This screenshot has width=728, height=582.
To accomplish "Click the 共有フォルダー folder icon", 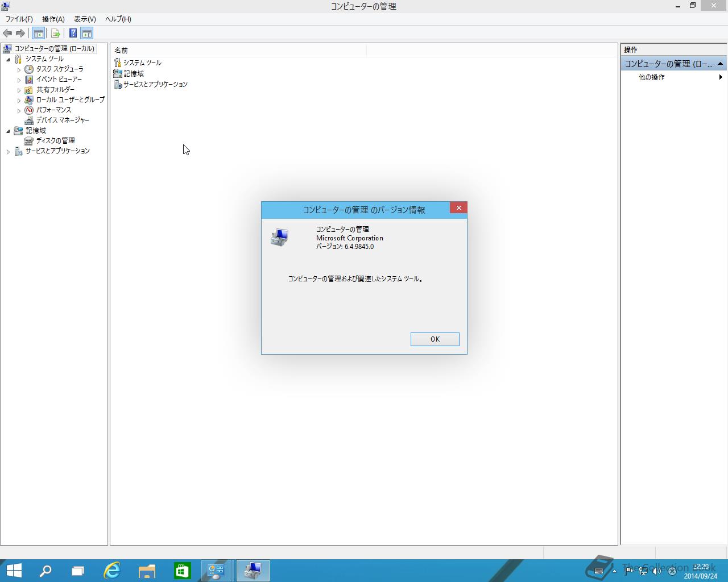I will (x=29, y=90).
